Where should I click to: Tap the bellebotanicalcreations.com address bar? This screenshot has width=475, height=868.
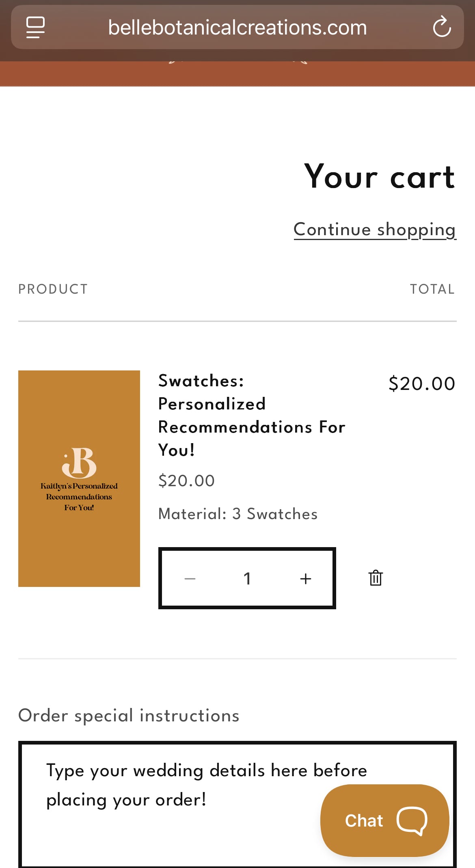click(x=237, y=27)
